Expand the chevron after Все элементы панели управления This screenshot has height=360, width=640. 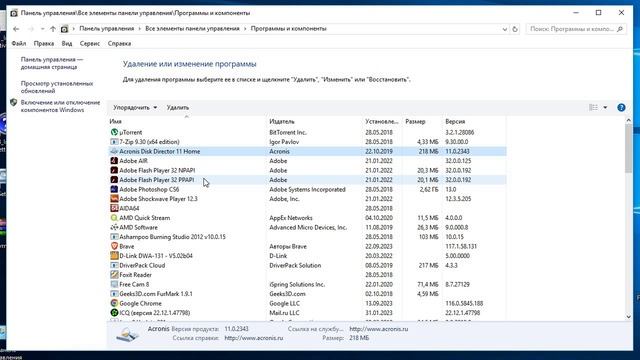[x=245, y=29]
